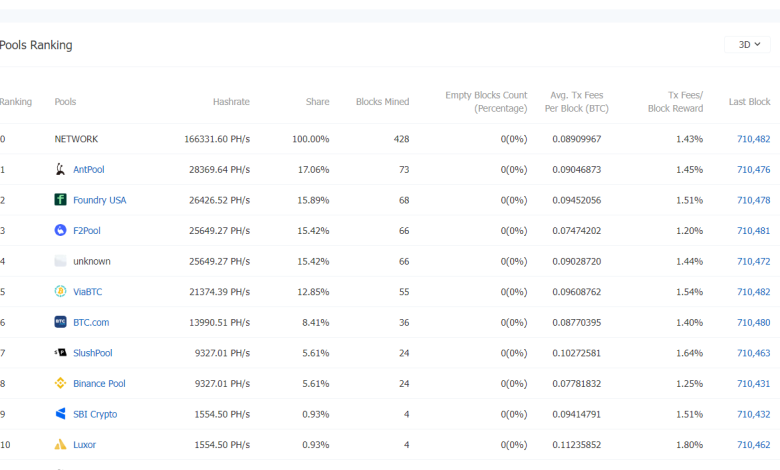The width and height of the screenshot is (780, 470).
Task: Click the SlushPool logo icon
Action: pyautogui.click(x=61, y=353)
